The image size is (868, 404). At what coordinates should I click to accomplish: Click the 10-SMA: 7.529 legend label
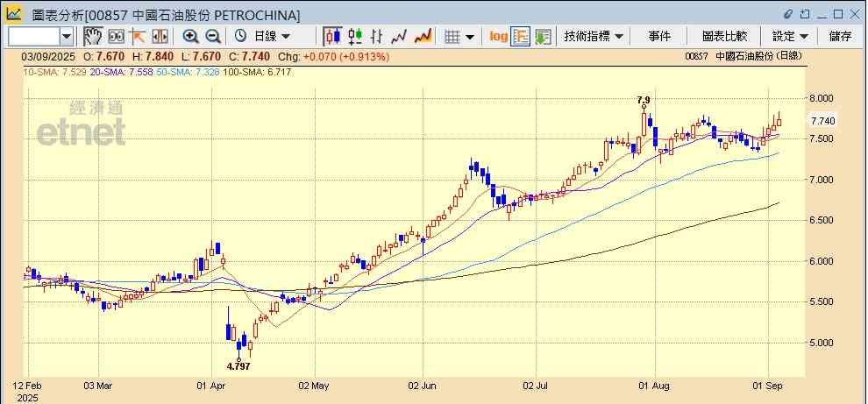(x=54, y=73)
